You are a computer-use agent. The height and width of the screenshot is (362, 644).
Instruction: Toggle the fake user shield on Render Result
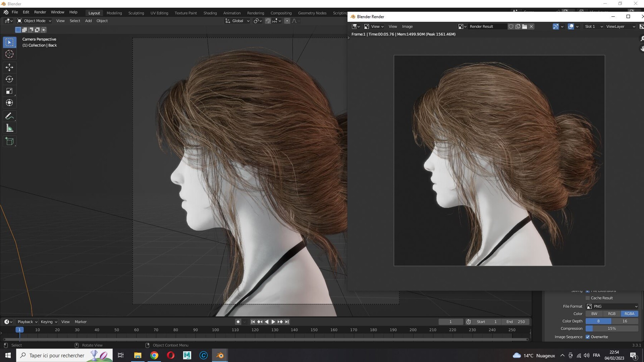coord(511,26)
